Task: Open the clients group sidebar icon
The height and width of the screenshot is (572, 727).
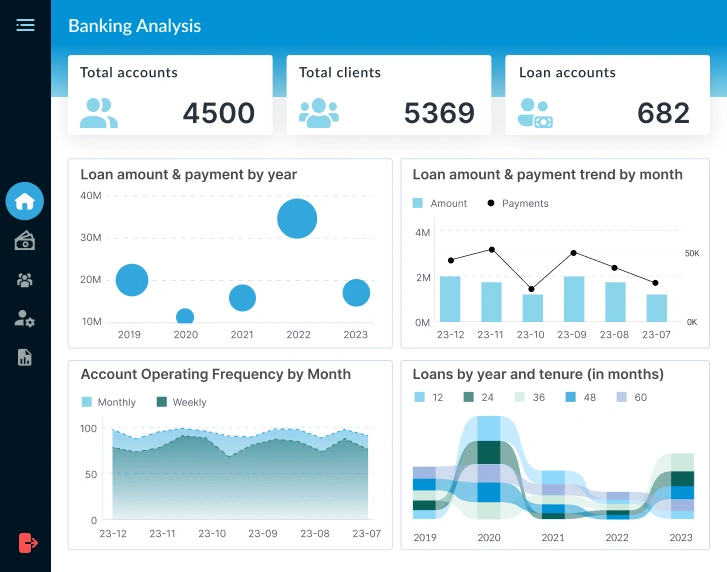Action: tap(25, 280)
